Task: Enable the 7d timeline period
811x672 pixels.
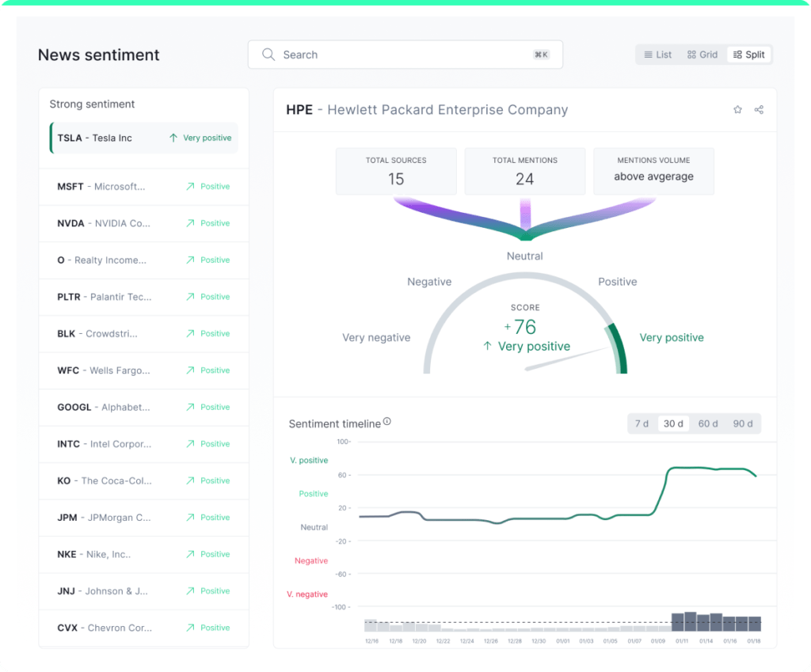Action: (642, 423)
